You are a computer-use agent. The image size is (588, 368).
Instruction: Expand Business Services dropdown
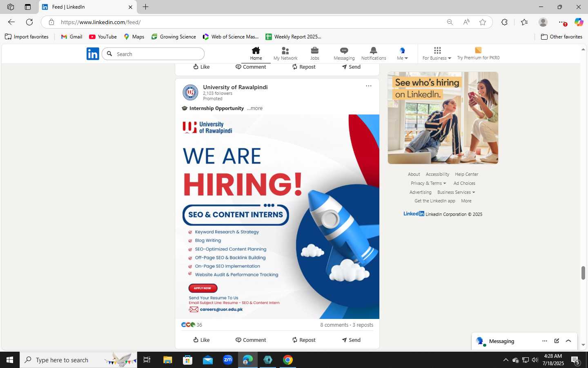(x=456, y=192)
